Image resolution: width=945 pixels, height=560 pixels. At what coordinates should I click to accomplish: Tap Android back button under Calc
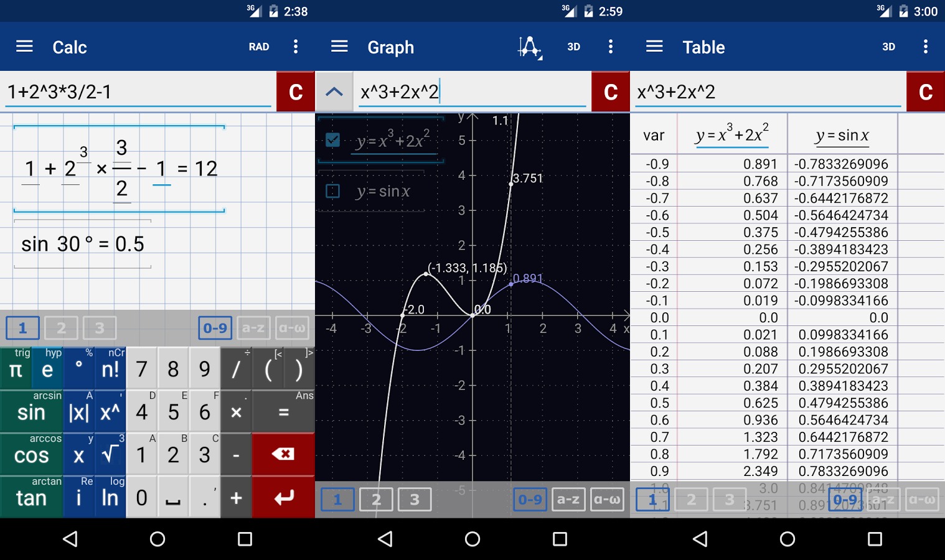[x=70, y=539]
